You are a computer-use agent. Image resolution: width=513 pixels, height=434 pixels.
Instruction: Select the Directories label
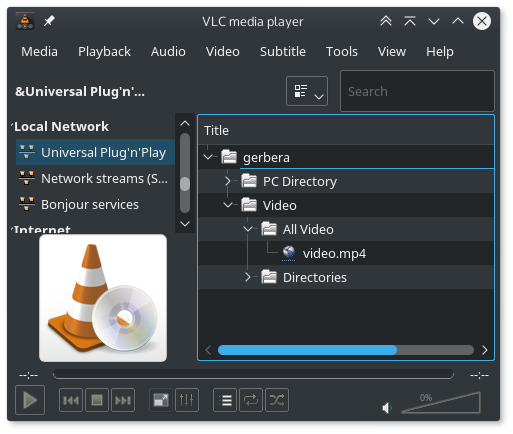(x=315, y=277)
